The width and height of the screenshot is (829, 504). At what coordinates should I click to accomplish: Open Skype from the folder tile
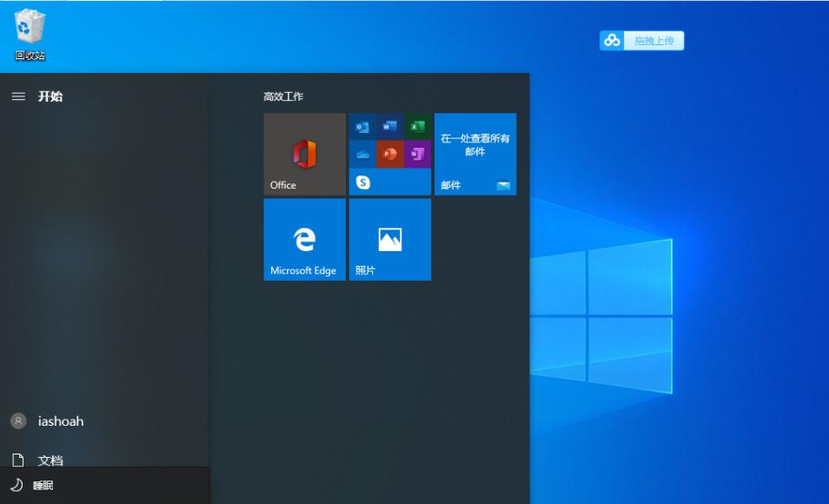click(362, 182)
